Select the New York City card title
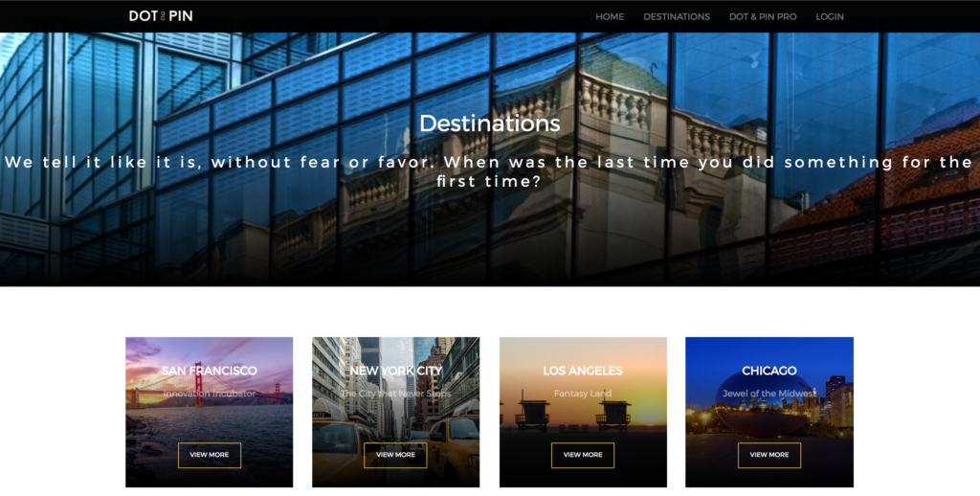Image resolution: width=980 pixels, height=496 pixels. point(395,371)
